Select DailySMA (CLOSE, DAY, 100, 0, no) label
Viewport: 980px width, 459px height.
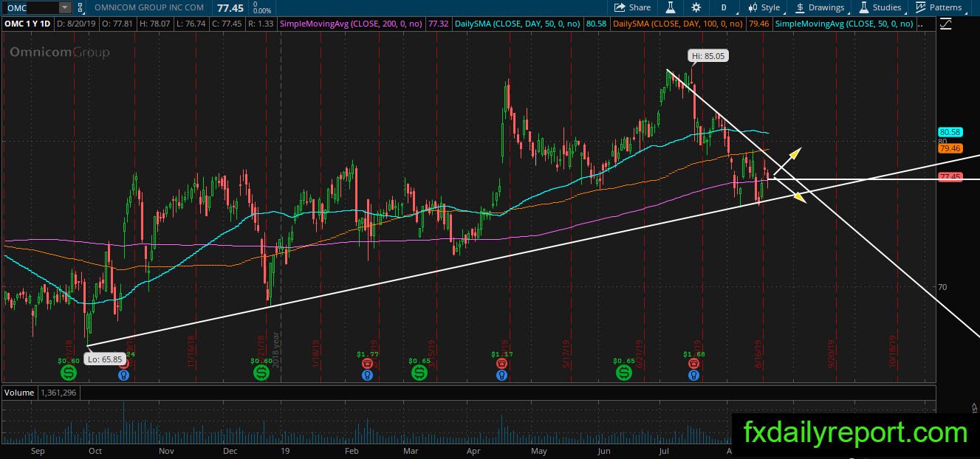point(679,24)
